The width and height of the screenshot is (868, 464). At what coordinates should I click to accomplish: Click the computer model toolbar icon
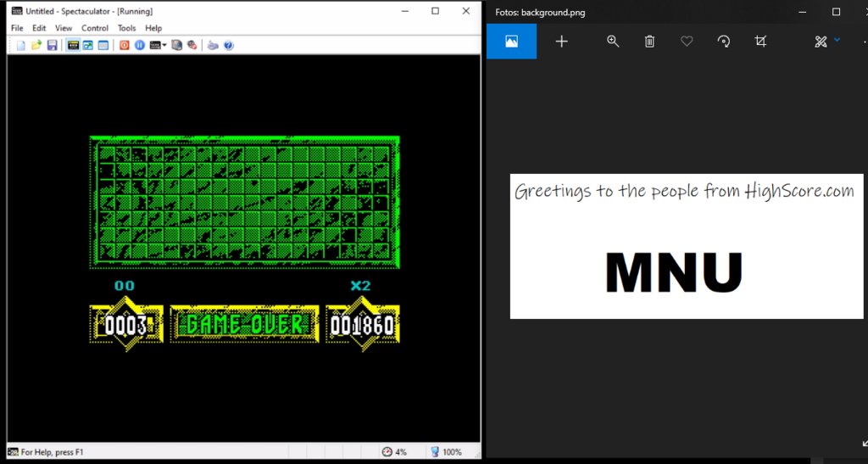[x=176, y=46]
